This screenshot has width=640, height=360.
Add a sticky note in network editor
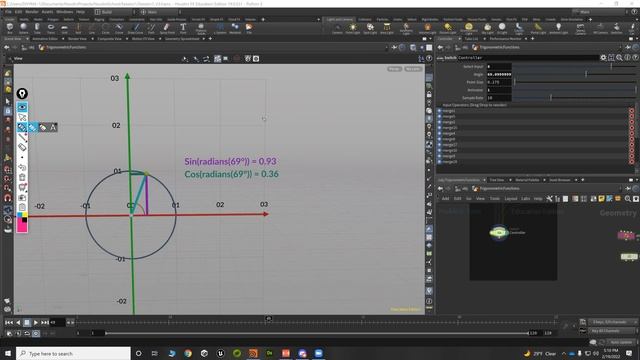601,199
